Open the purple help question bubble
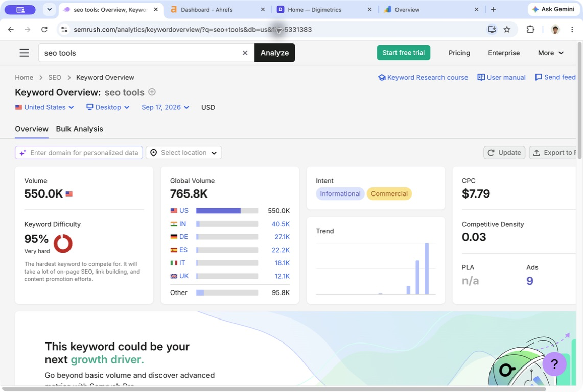 click(x=554, y=364)
